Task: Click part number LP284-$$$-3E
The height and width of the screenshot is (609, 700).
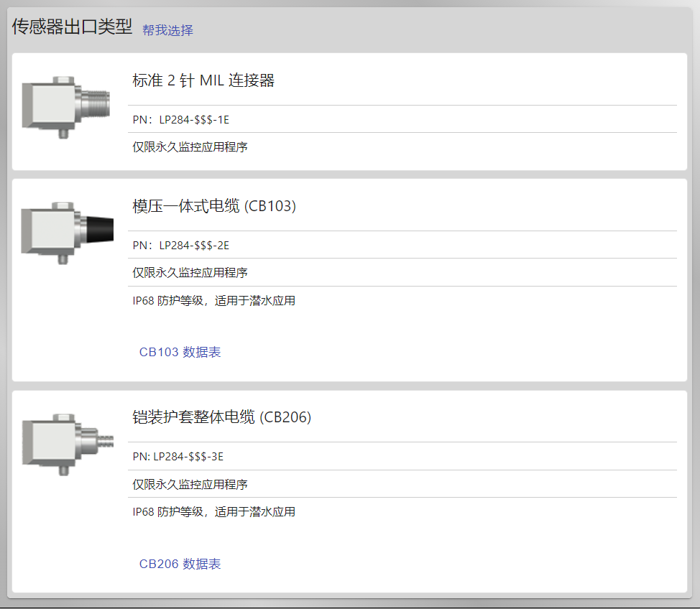Action: [x=188, y=457]
